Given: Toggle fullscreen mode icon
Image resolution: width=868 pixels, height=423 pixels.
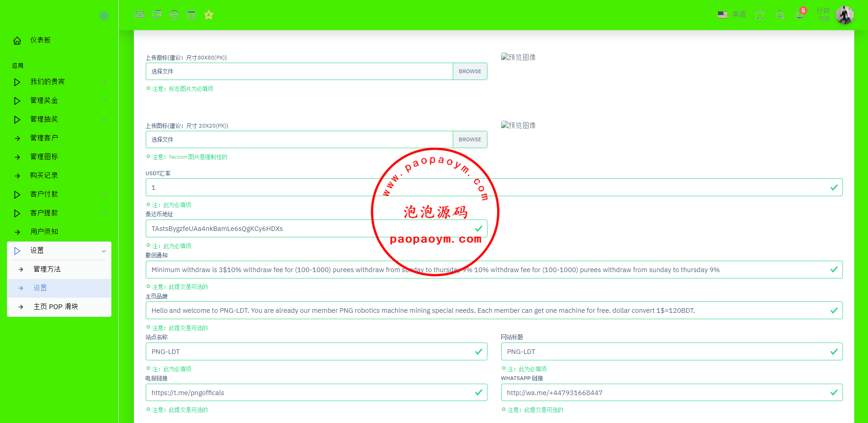Looking at the screenshot, I should 760,15.
